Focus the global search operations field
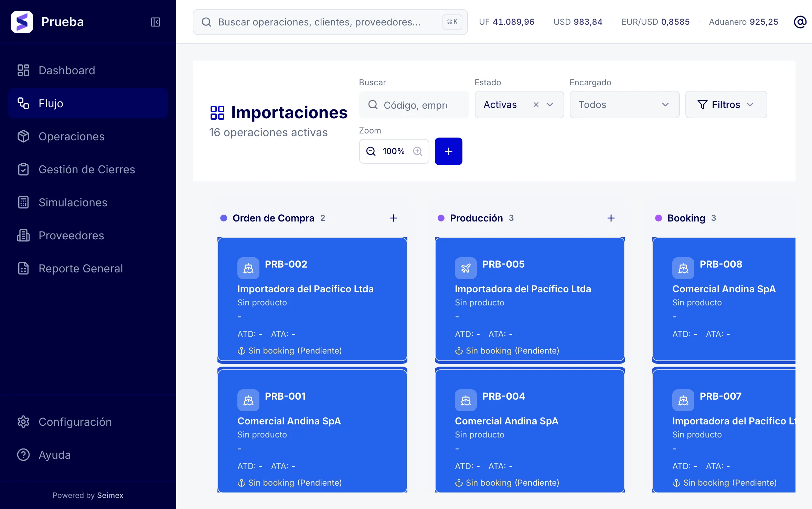This screenshot has height=509, width=812. [x=330, y=22]
